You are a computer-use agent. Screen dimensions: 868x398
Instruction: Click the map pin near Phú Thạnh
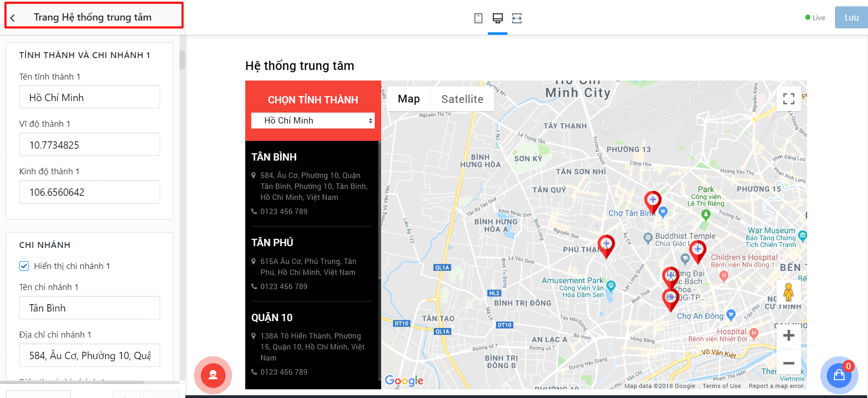[x=606, y=246]
